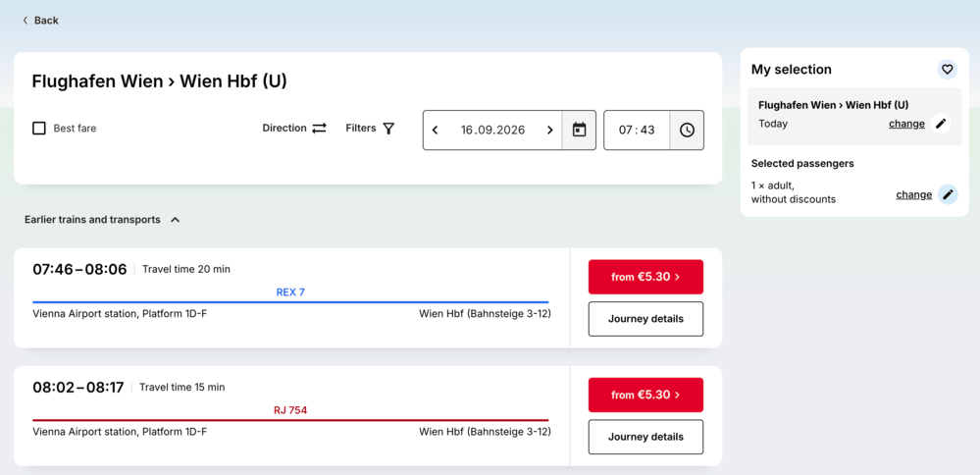980x475 pixels.
Task: Select the €5.30 fare for RJ 754
Action: (645, 395)
